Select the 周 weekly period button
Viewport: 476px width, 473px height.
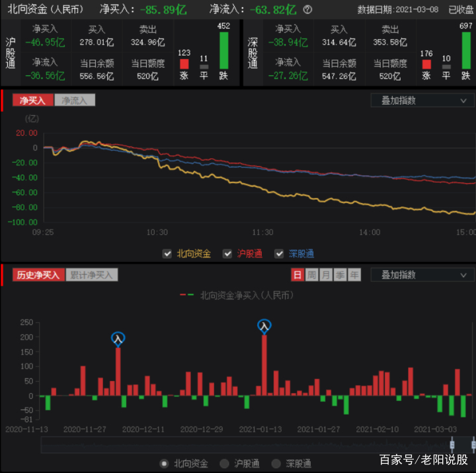tap(311, 275)
